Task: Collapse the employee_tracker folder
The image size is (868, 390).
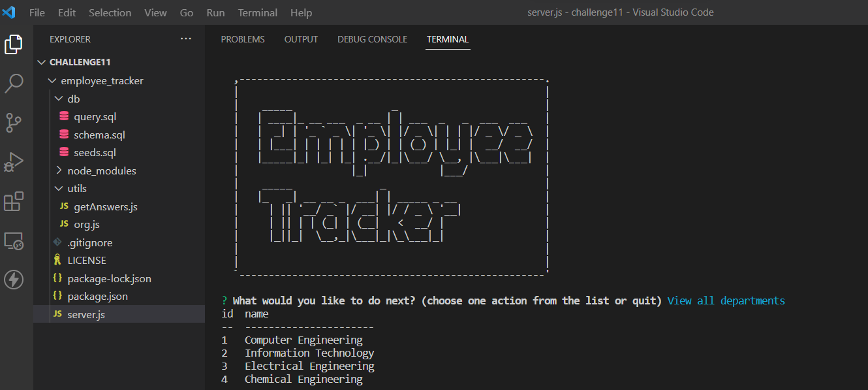Action: coord(52,80)
